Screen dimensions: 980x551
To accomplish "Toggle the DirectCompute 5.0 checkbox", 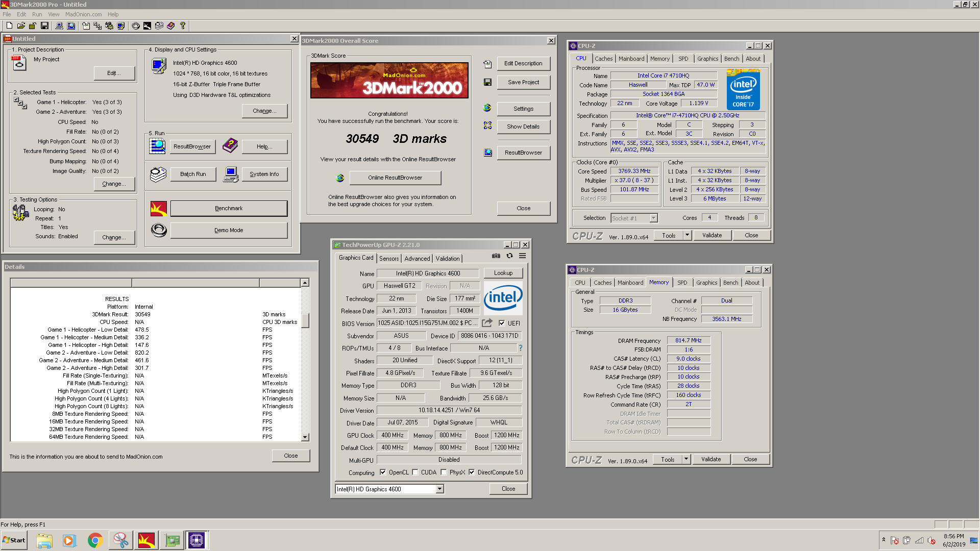I will (472, 472).
